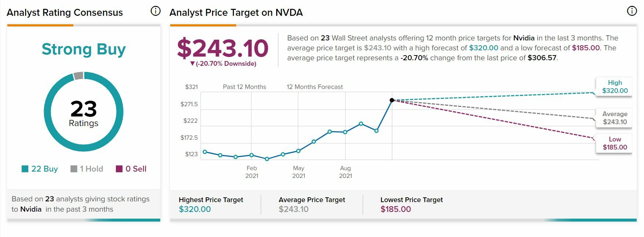Screen dimensions: 644x237
Task: Click the May 2021 data point on chart
Action: pyautogui.click(x=299, y=151)
